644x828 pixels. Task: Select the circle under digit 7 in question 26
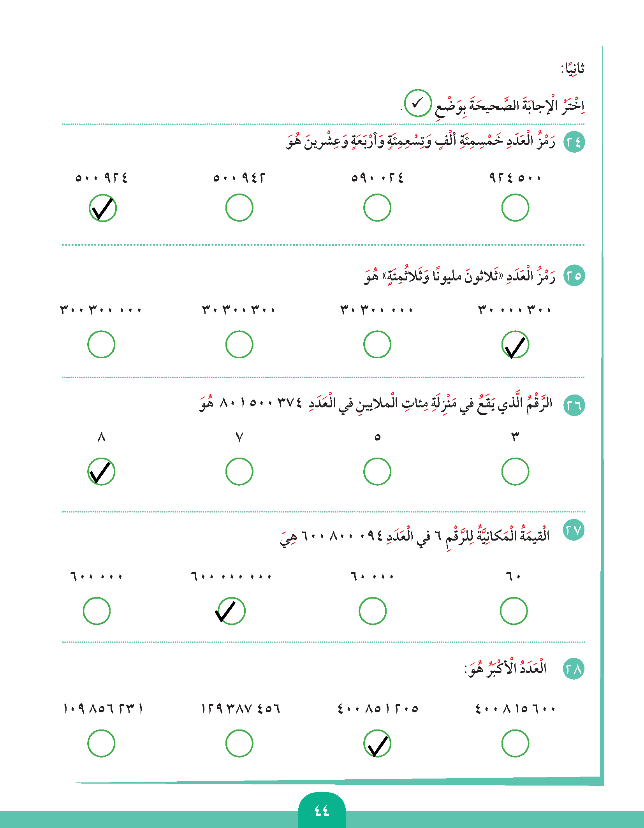pos(239,472)
